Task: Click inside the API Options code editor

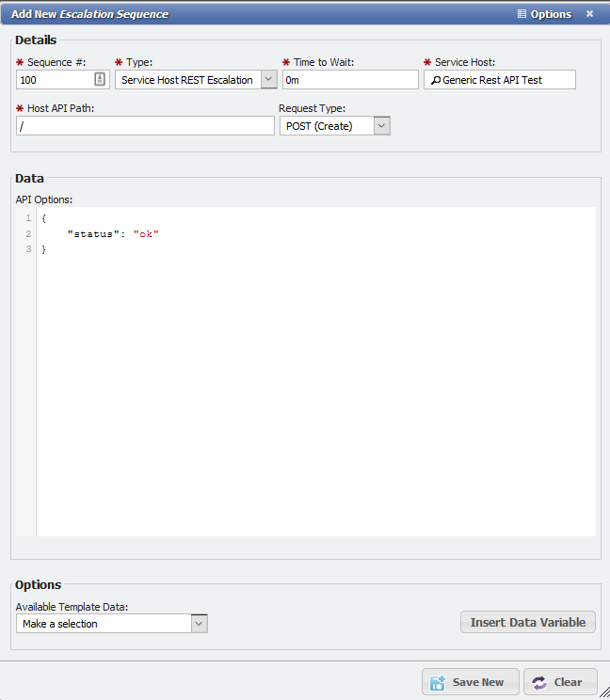Action: coord(315,376)
